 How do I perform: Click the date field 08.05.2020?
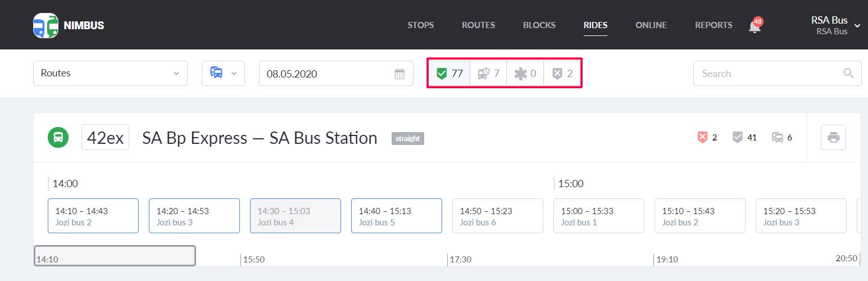(x=336, y=73)
